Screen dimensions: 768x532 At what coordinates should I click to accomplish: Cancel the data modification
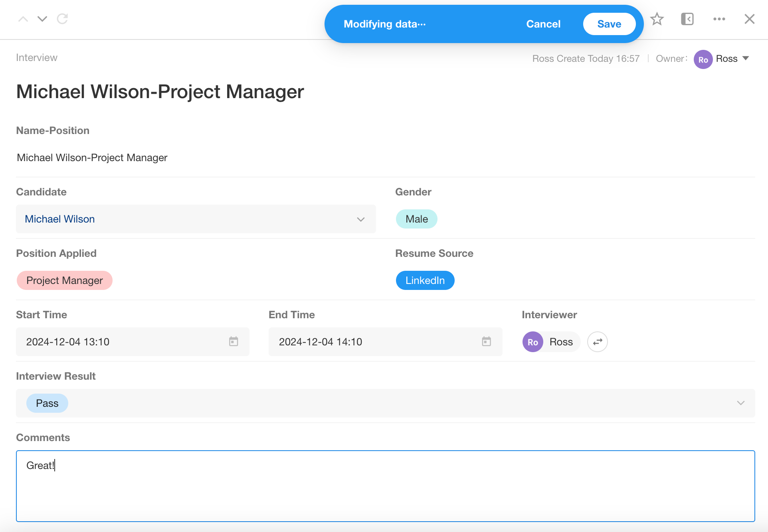[x=543, y=24]
